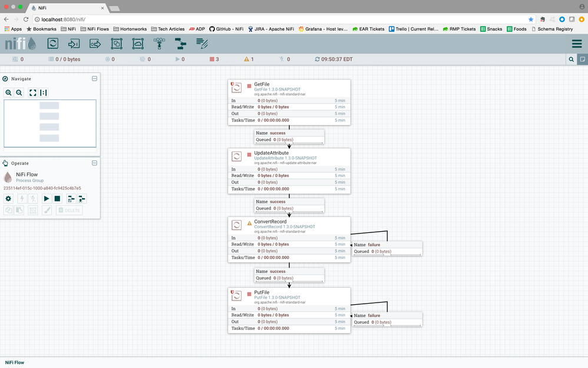588x368 pixels.
Task: Open the Apps bookmark shortcut
Action: pyautogui.click(x=13, y=29)
